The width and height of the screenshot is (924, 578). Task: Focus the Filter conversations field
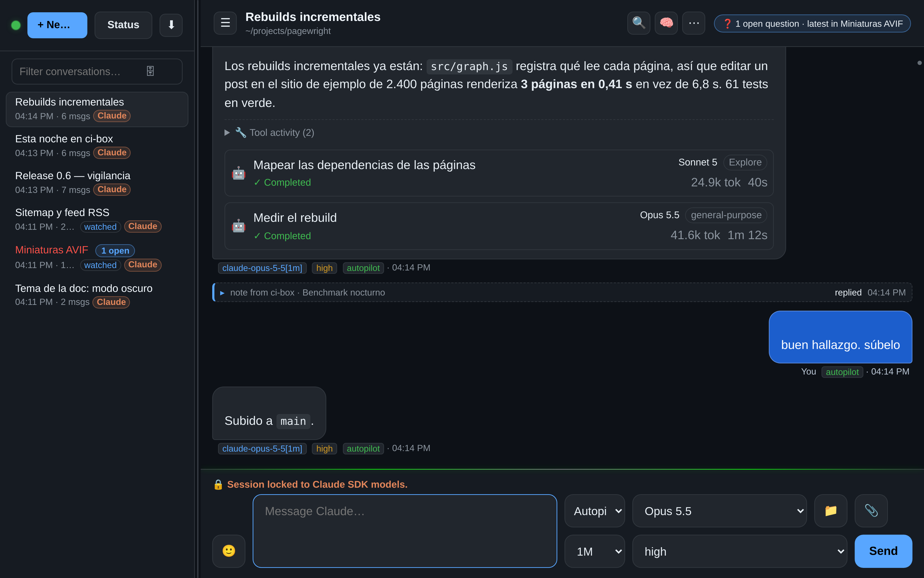tap(97, 72)
